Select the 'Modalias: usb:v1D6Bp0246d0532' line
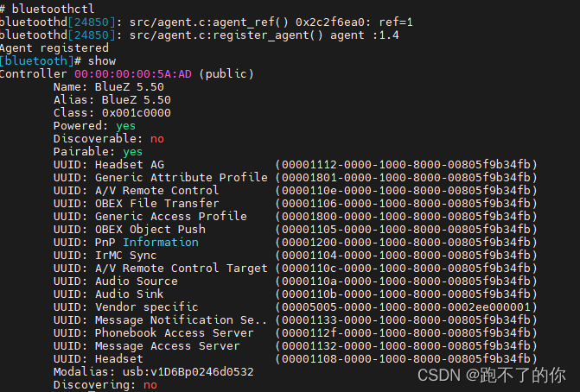 click(x=154, y=371)
